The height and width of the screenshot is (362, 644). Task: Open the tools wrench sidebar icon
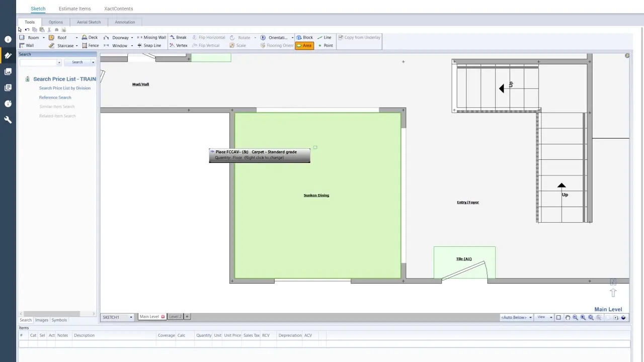click(8, 120)
